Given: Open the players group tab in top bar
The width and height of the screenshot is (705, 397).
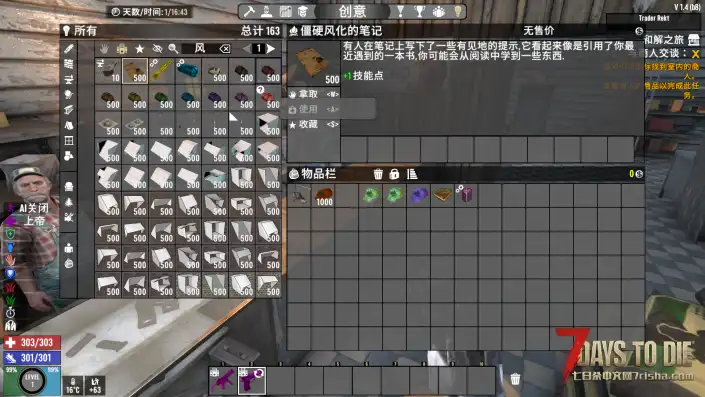Looking at the screenshot, I should [438, 11].
